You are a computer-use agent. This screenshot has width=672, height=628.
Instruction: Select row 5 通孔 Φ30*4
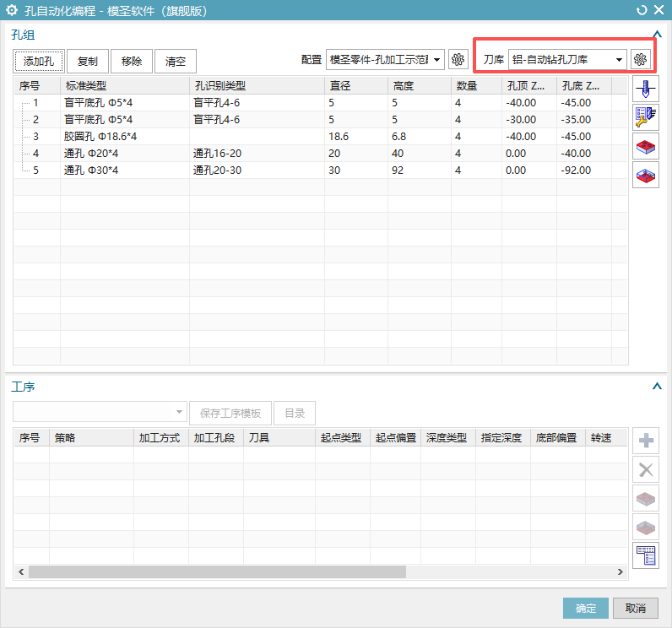[x=321, y=170]
